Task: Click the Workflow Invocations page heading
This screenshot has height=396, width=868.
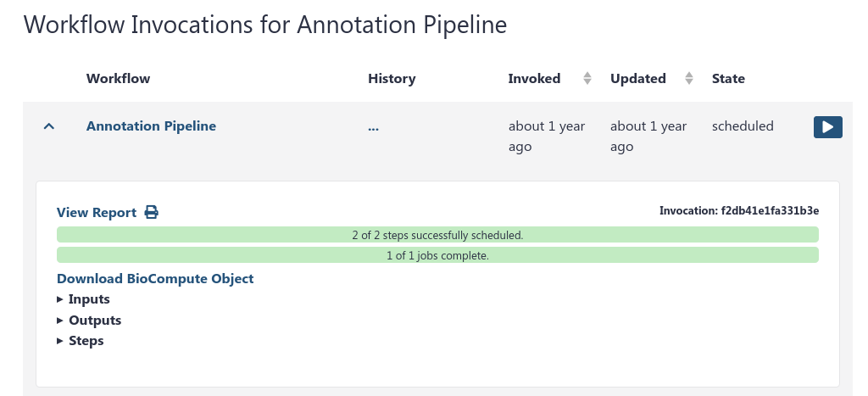Action: point(265,25)
